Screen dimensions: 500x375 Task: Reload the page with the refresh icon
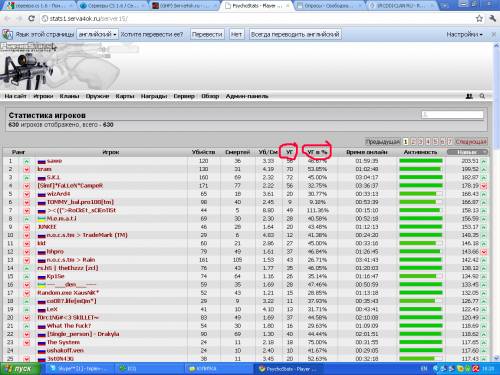tap(31, 18)
